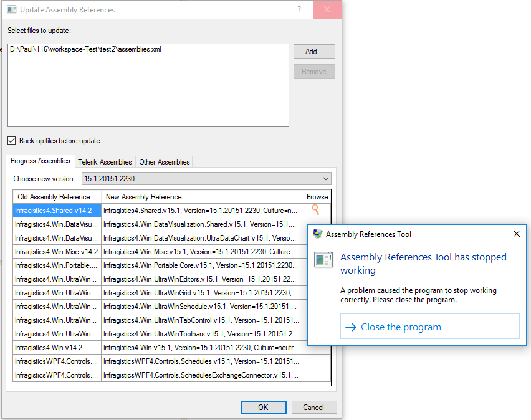
Task: Click new reference DataVisualization.Shared.v15.1 cell
Action: click(201, 224)
